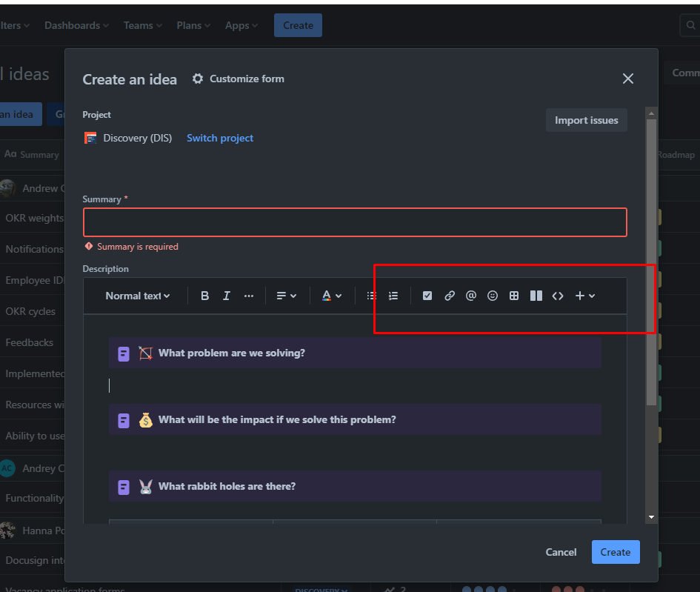Open the Plans menu
The image size is (700, 592).
(193, 25)
